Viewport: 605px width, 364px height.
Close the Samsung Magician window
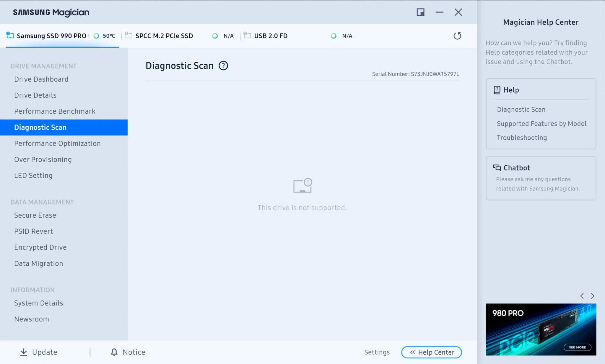click(458, 12)
